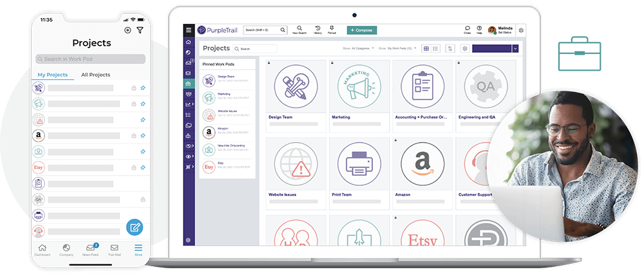Toggle pin on Etsy row on phone

pos(142,167)
